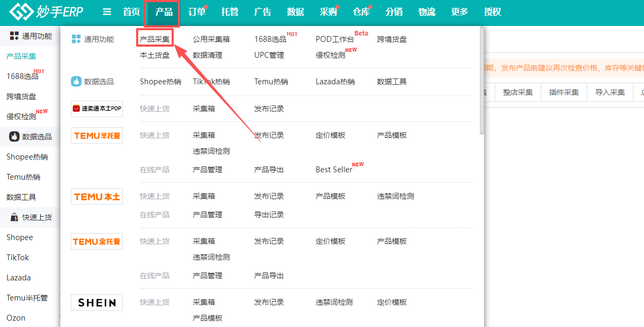The height and width of the screenshot is (327, 644).
Task: Open the 产品 top navigation menu
Action: 164,12
